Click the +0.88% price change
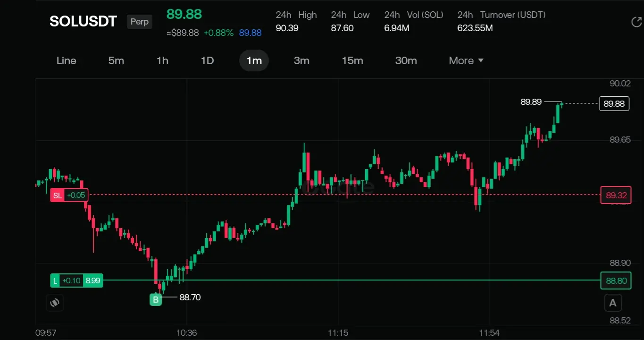 pos(218,33)
